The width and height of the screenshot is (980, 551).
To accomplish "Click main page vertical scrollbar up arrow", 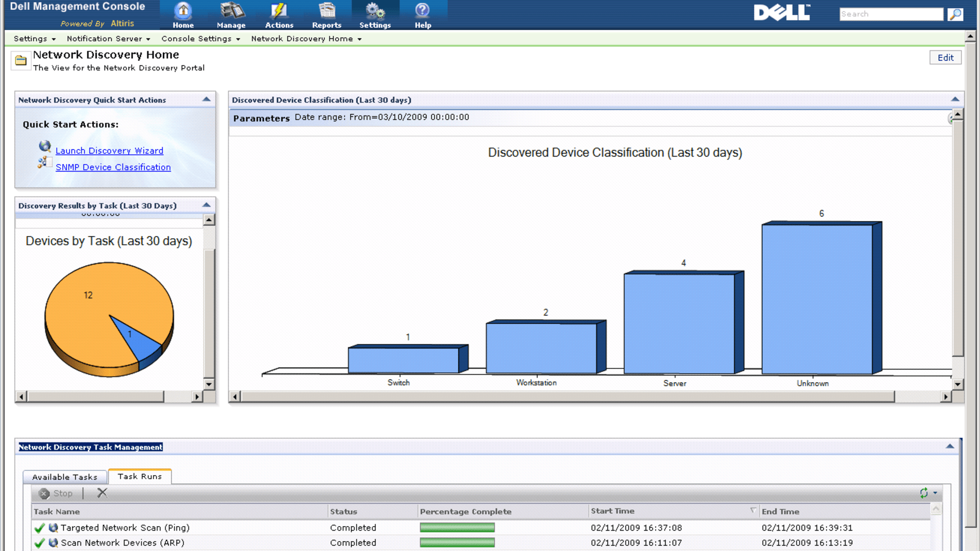I will coord(970,36).
